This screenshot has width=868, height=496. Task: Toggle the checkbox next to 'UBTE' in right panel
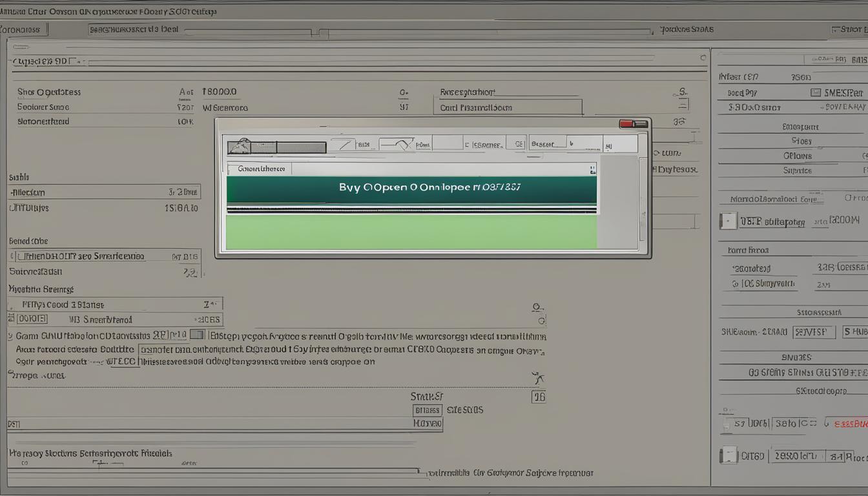coord(728,221)
